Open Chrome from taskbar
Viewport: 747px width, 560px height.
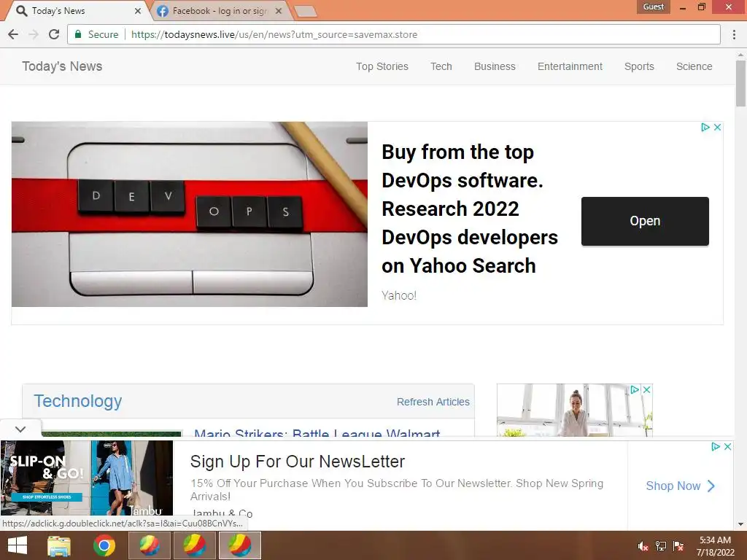(104, 545)
